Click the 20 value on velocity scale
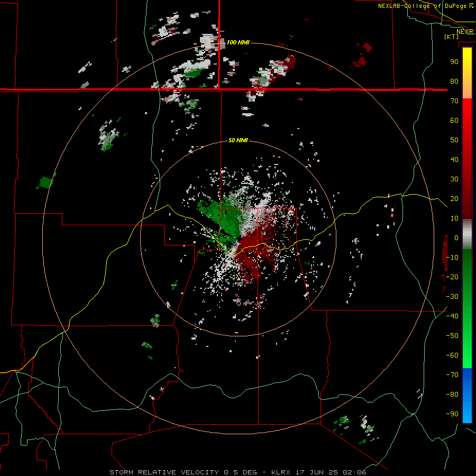 pos(454,199)
